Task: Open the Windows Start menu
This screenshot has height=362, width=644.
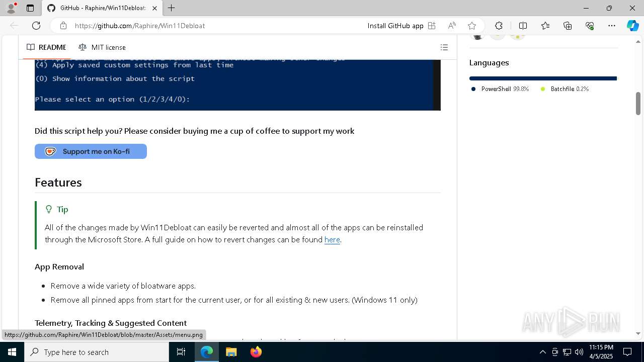Action: pyautogui.click(x=12, y=352)
